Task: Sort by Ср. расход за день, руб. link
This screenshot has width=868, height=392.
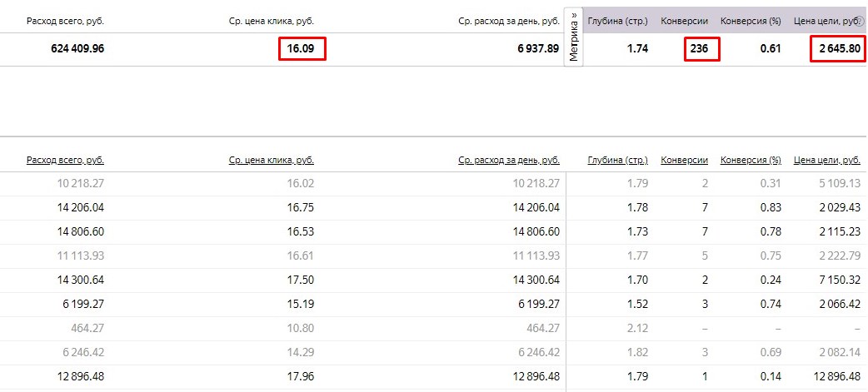Action: coord(509,161)
